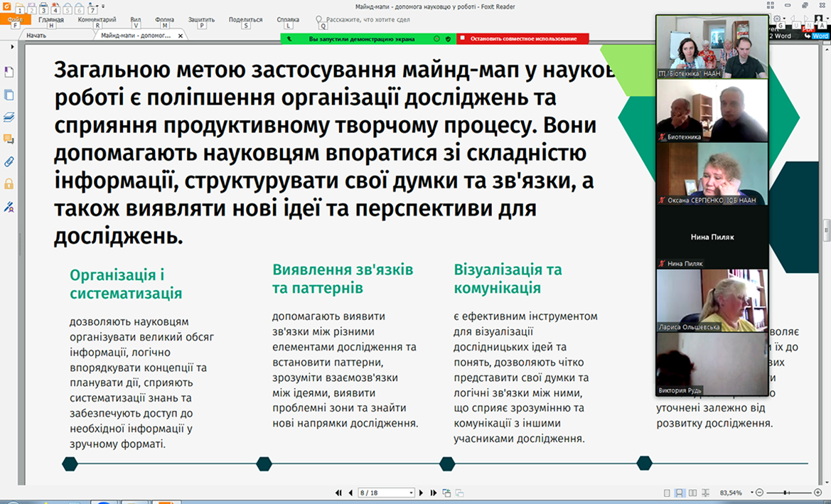831x504 pixels.
Task: Open the Digital signatures panel
Action: click(9, 207)
